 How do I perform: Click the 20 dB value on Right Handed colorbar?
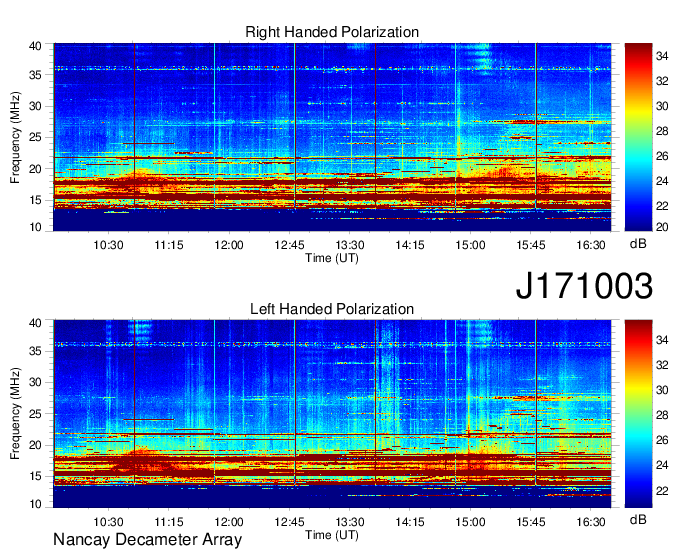click(x=662, y=227)
